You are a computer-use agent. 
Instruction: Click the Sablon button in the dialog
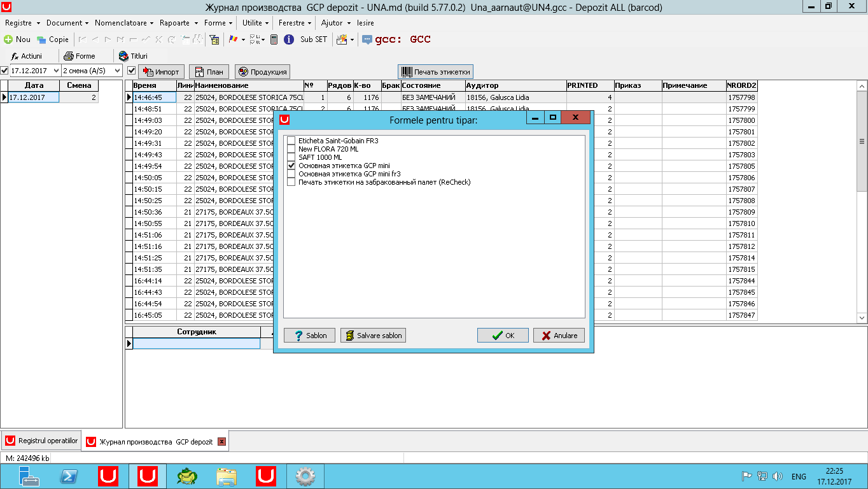pos(309,336)
